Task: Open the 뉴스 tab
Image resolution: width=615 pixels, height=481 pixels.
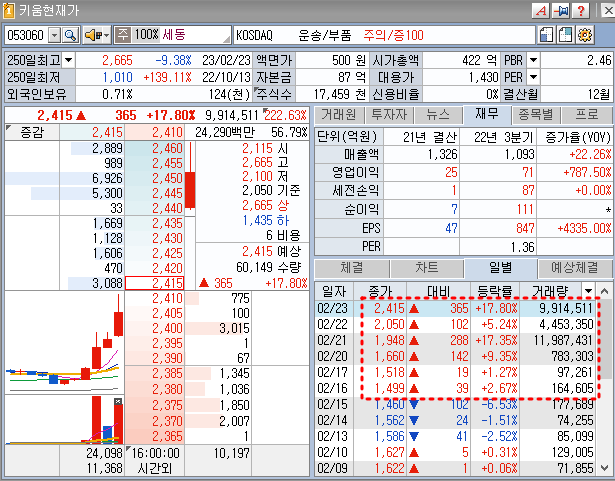Action: pos(438,115)
